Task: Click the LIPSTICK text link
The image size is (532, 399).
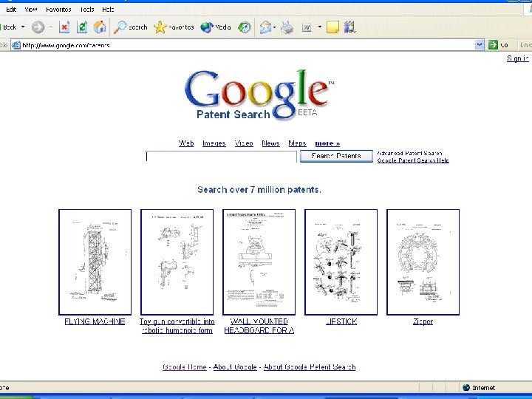Action: coord(341,321)
